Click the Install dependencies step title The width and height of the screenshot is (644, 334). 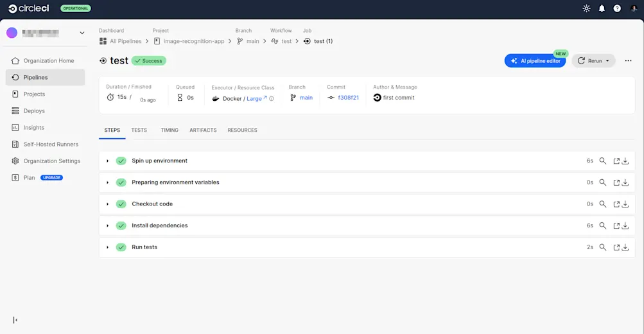[159, 225]
